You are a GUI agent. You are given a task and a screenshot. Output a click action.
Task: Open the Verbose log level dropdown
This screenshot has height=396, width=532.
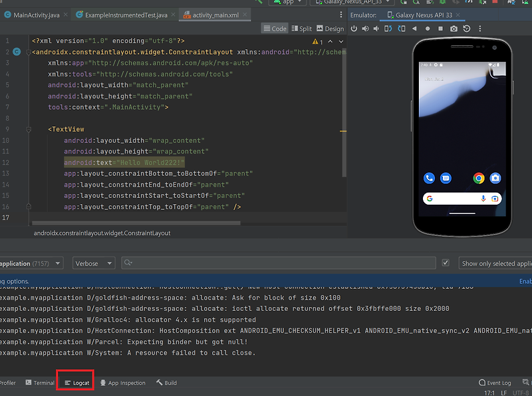coord(94,263)
